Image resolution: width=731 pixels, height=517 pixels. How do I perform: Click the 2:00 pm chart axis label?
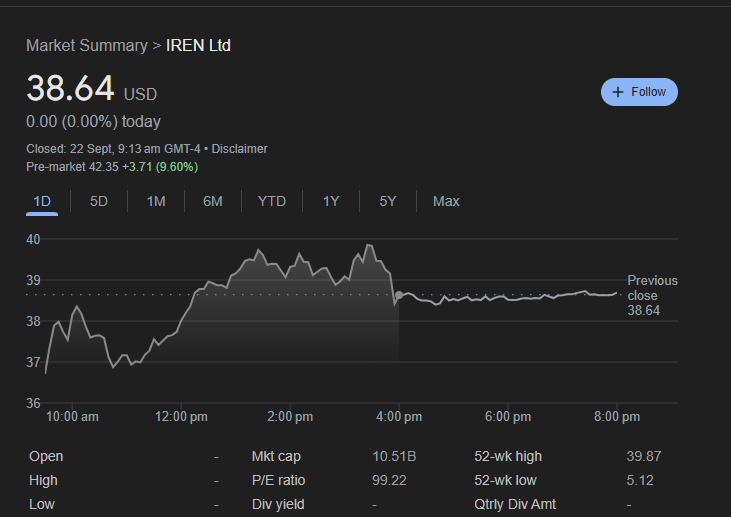290,416
